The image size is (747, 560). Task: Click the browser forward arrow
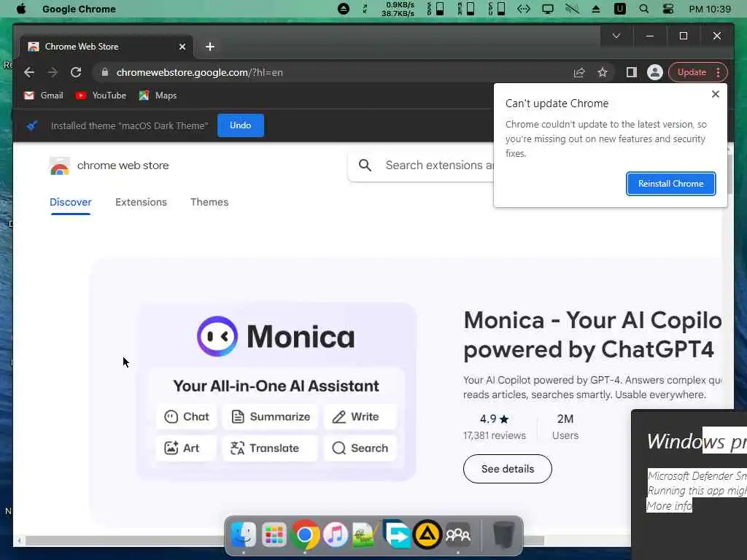tap(53, 72)
